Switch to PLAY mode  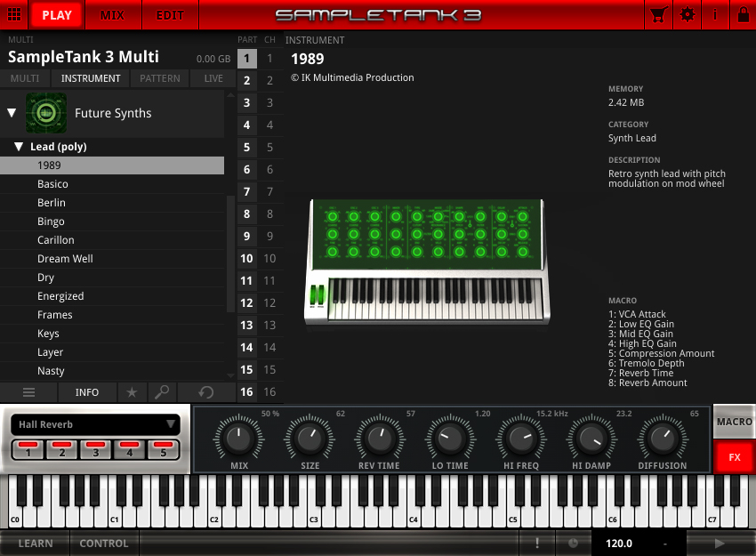[56, 15]
